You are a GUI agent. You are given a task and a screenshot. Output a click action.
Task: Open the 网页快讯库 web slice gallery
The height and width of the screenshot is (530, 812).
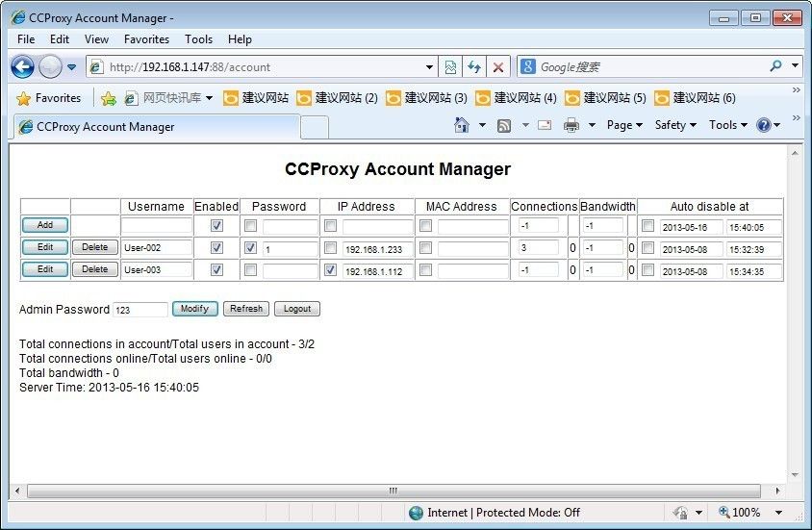(x=168, y=98)
